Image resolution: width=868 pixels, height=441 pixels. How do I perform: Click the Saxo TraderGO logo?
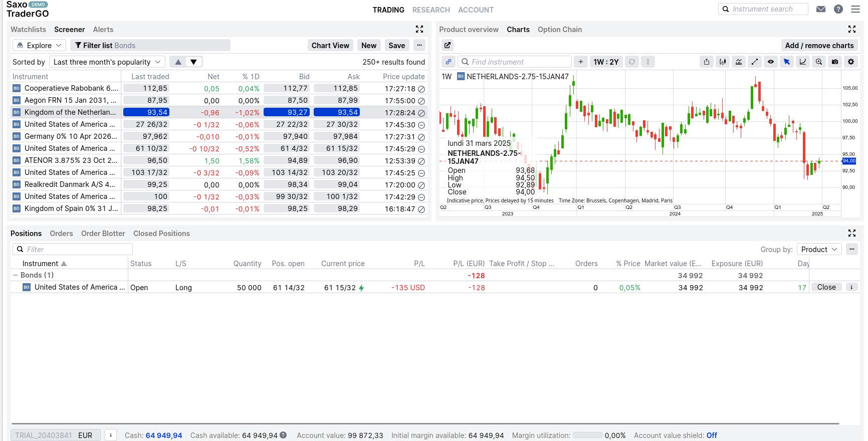click(28, 9)
